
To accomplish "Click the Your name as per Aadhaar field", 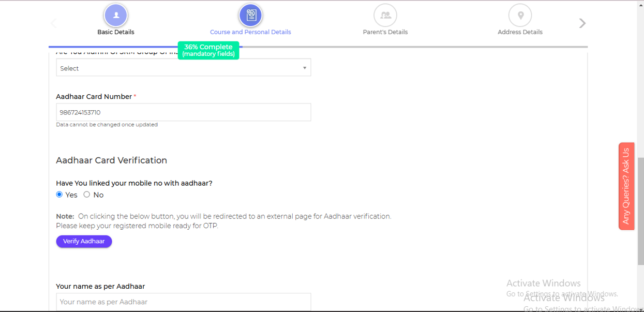I will click(183, 302).
